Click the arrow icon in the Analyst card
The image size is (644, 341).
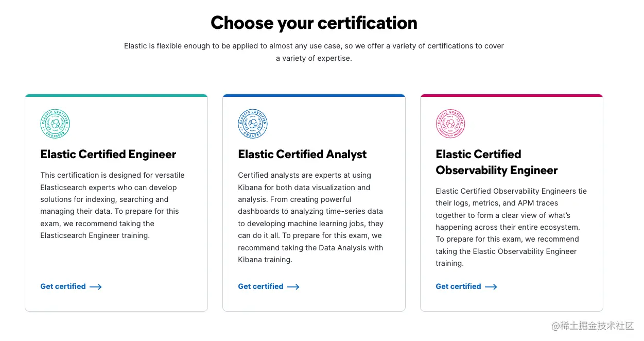click(293, 287)
